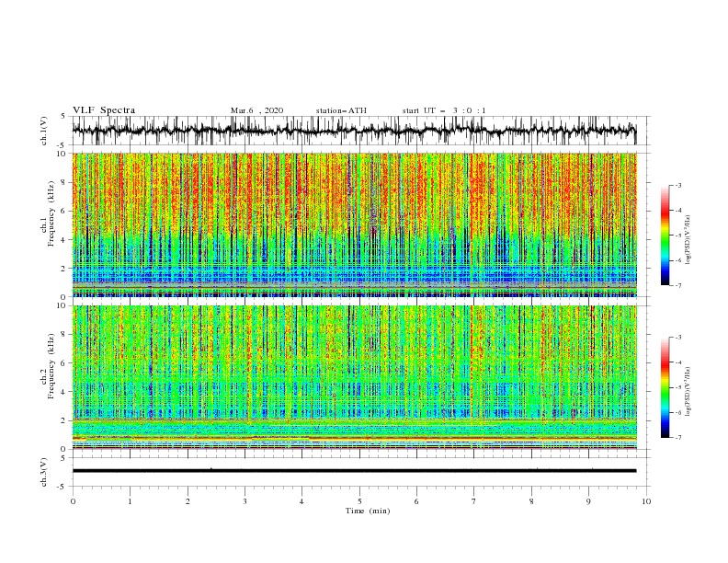Click the "-7" tick on ch.2 color bar
The image size is (728, 563).
point(677,437)
